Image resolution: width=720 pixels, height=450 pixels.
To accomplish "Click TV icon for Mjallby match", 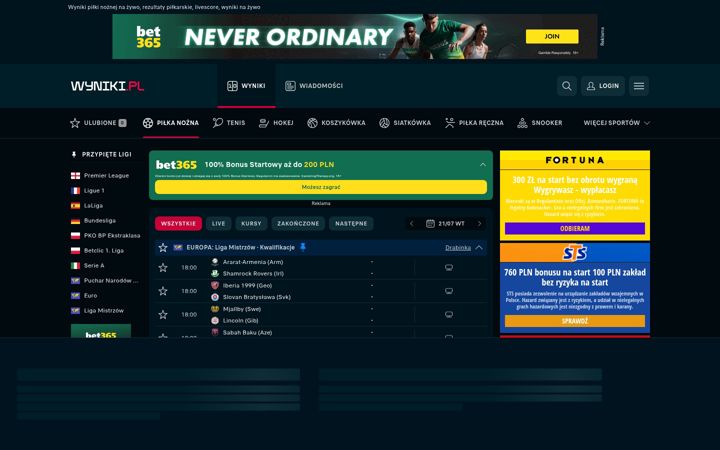I will click(449, 315).
